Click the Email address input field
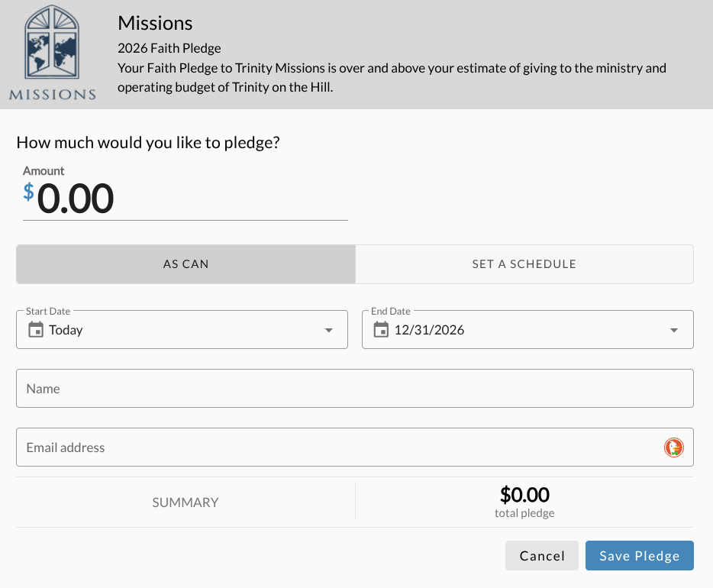This screenshot has height=588, width=713. point(336,447)
